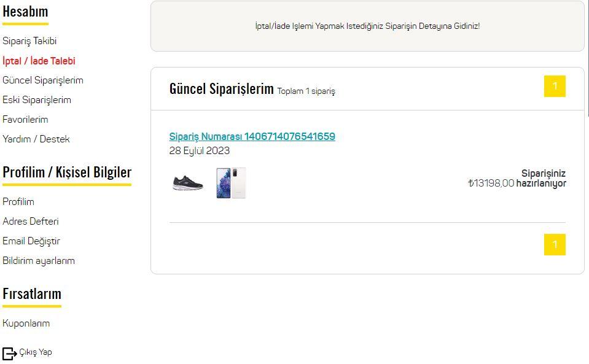Screen dimensions: 589x364
Task: Open the white smartphone product thumbnail
Action: [x=231, y=183]
